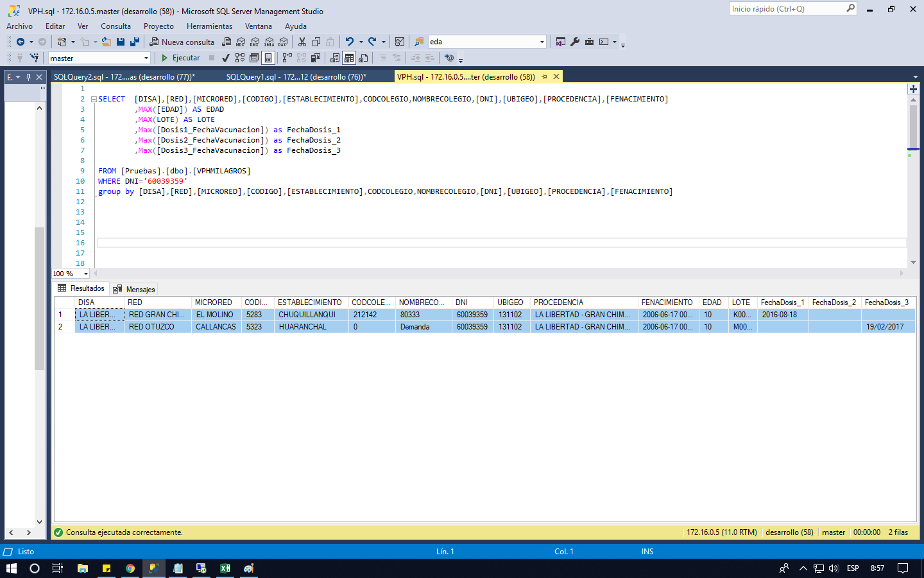
Task: Toggle Include Actual Execution Plan
Action: [x=287, y=58]
